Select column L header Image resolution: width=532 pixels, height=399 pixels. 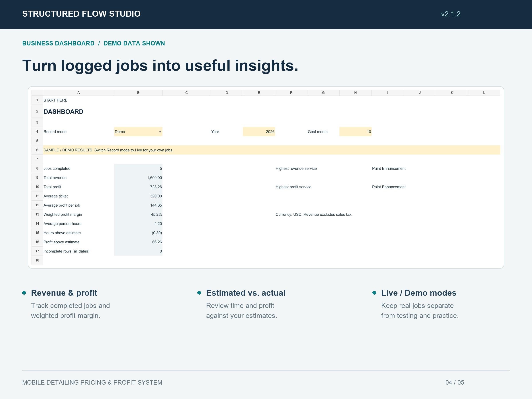(x=484, y=93)
